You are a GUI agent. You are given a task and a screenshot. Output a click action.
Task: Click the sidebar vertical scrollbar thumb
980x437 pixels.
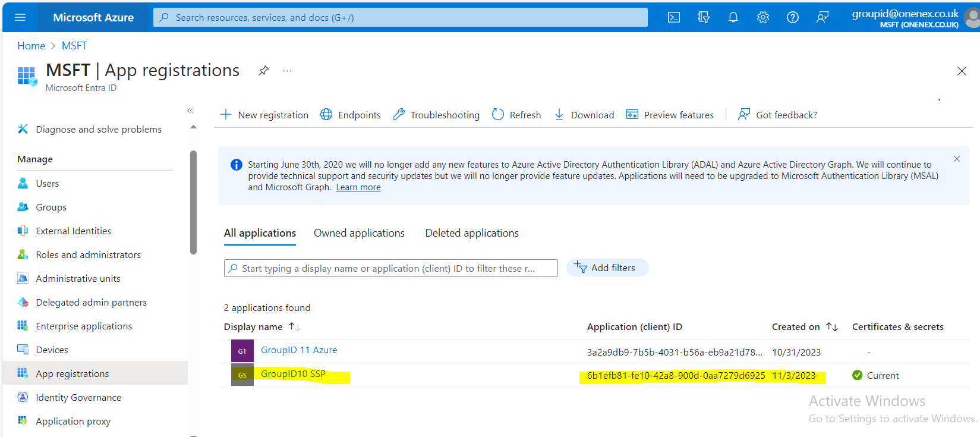[193, 202]
